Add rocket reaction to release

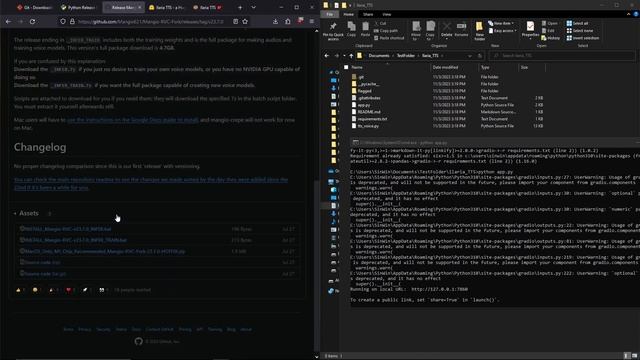pyautogui.click(x=86, y=290)
